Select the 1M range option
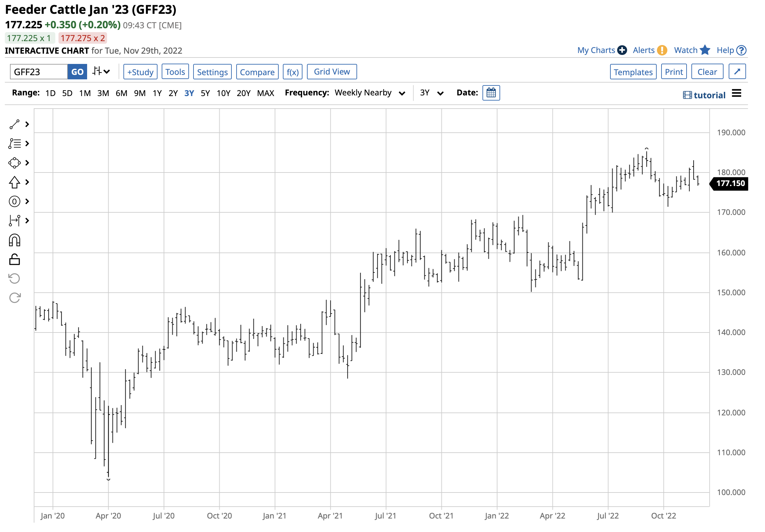765x532 pixels. 85,93
